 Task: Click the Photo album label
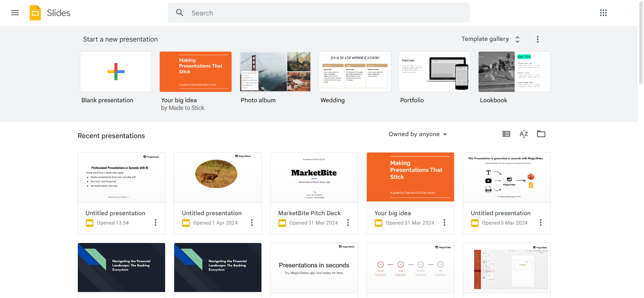coord(258,100)
